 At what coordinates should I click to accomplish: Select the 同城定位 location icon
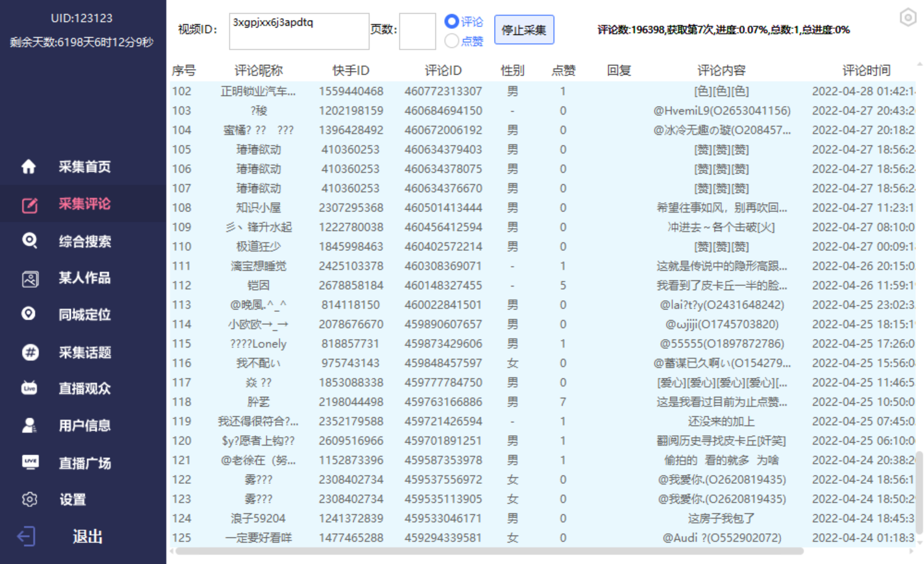click(29, 314)
